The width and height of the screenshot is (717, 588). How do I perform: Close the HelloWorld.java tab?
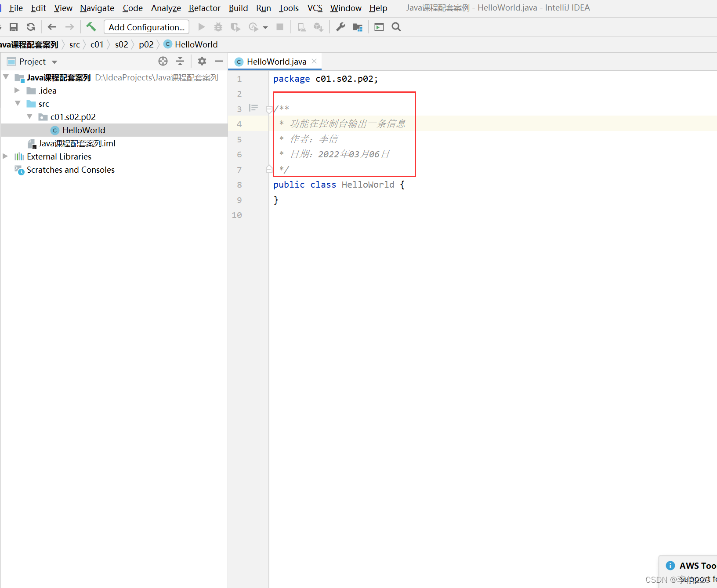[x=314, y=62]
